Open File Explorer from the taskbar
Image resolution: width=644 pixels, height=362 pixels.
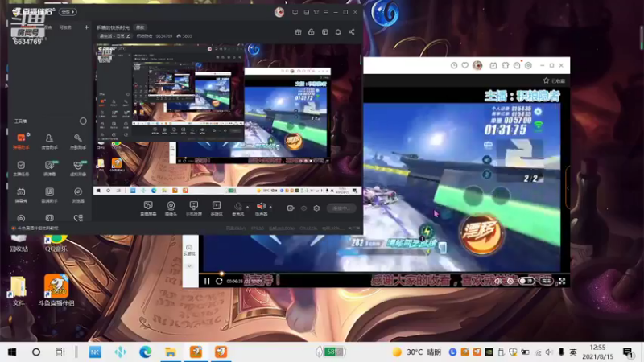[x=171, y=352]
